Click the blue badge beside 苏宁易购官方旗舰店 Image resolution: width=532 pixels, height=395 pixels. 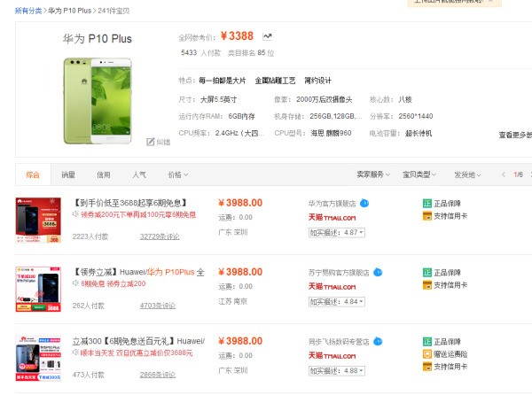pos(378,273)
